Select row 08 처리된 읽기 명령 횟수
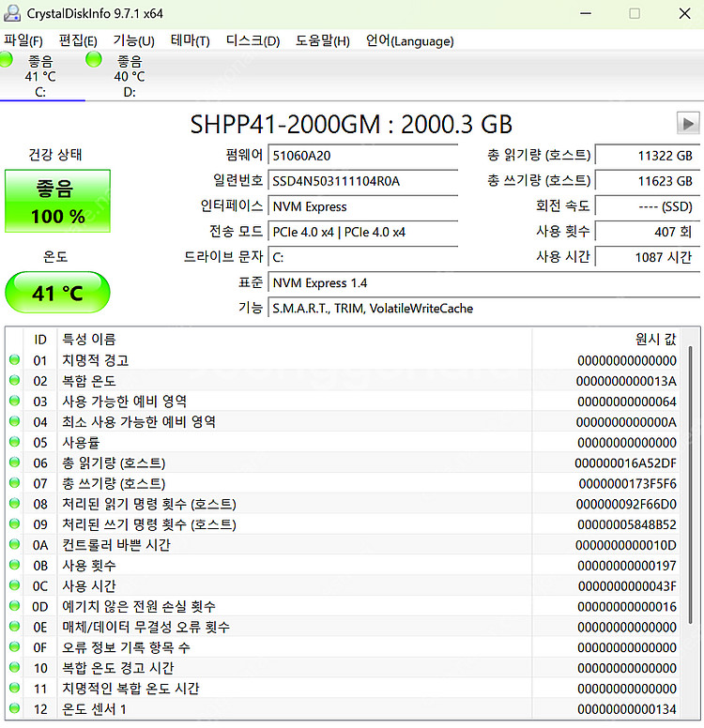This screenshot has width=704, height=728. point(343,504)
